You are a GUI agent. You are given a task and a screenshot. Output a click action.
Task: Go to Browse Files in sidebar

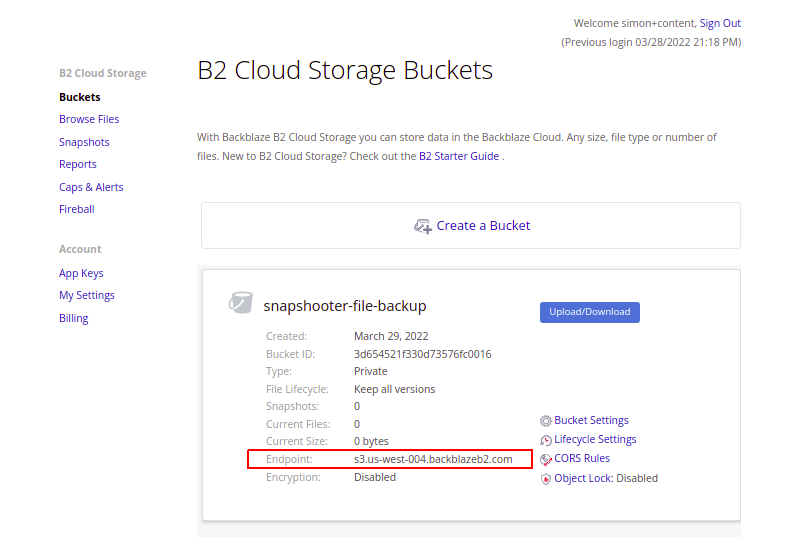click(89, 119)
